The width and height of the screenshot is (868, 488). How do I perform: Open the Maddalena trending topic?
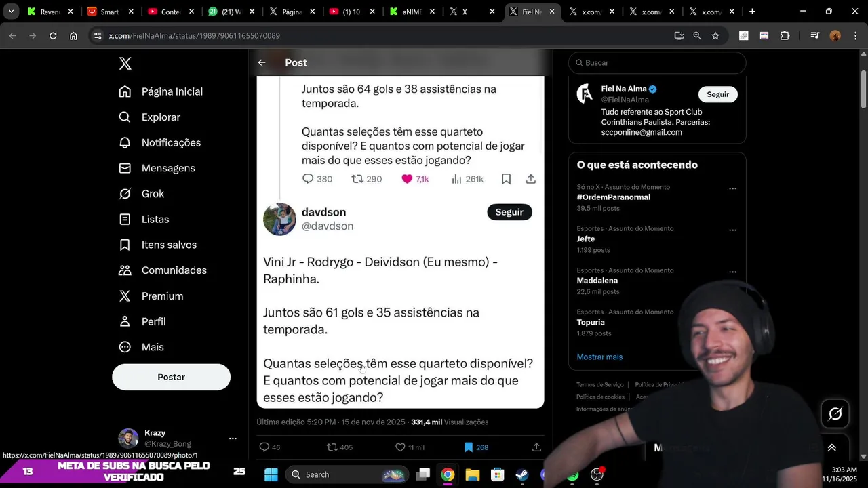click(597, 281)
